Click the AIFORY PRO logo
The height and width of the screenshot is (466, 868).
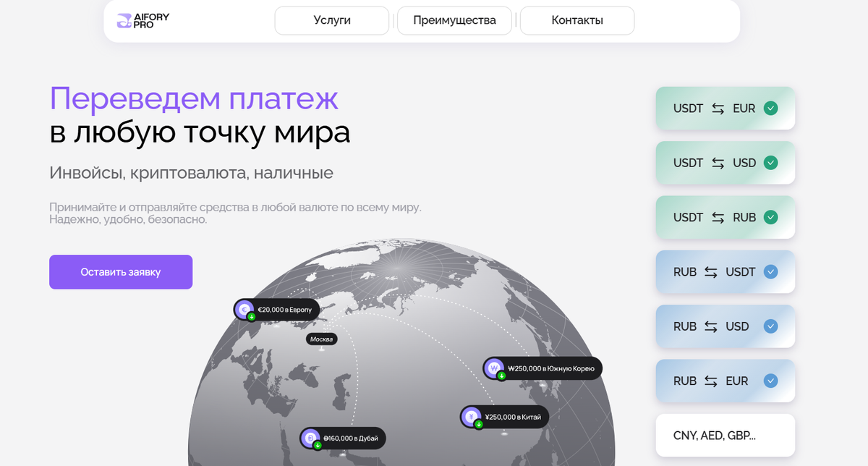(143, 20)
